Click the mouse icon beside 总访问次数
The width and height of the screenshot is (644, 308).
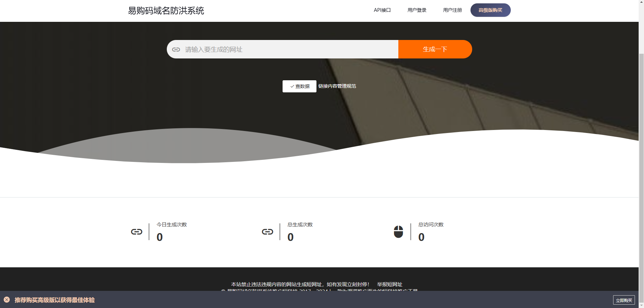398,232
